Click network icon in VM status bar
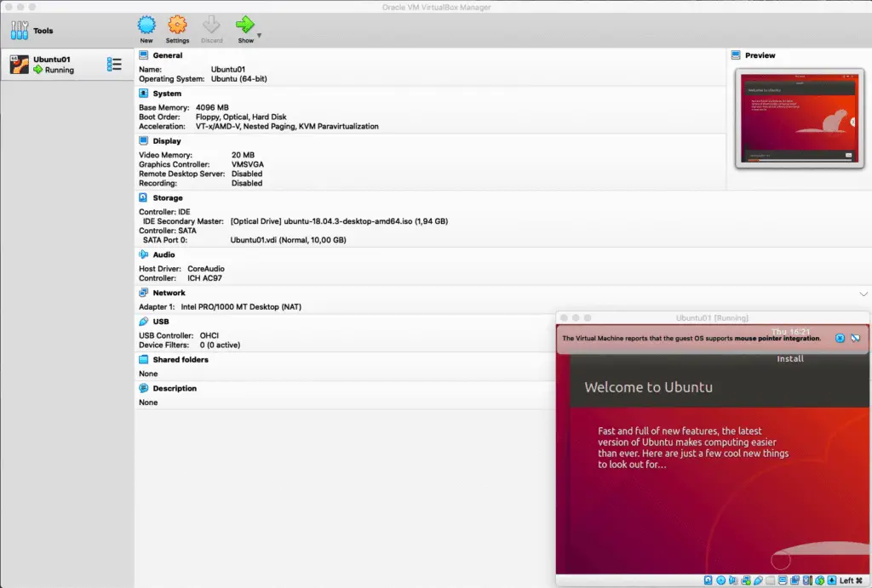The width and height of the screenshot is (872, 588). (x=746, y=581)
